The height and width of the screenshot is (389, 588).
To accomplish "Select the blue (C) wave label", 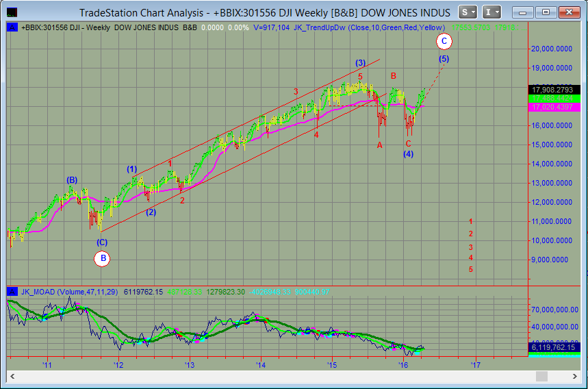I will point(102,242).
